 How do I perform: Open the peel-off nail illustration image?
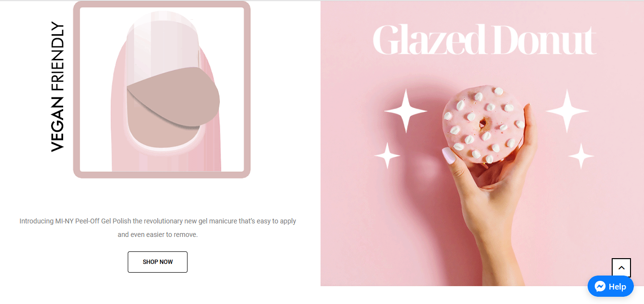(x=162, y=89)
